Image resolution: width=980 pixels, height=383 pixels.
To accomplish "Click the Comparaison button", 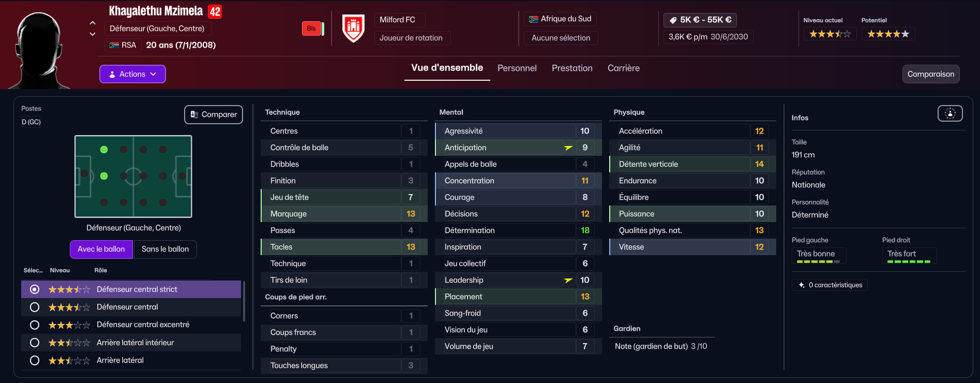I will pyautogui.click(x=931, y=74).
